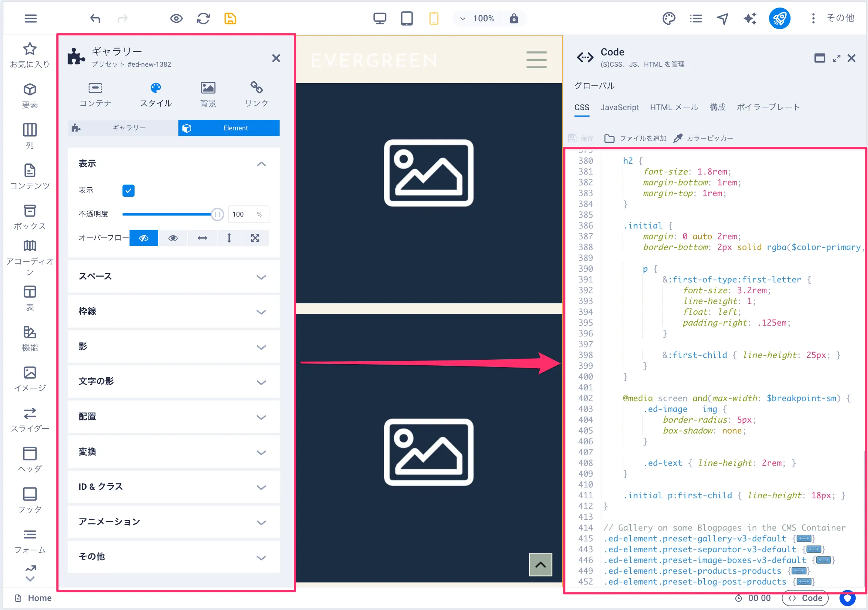Screen dimensions: 868x610
Task: Set overflow to horizontal scroll arrows
Action: point(202,238)
